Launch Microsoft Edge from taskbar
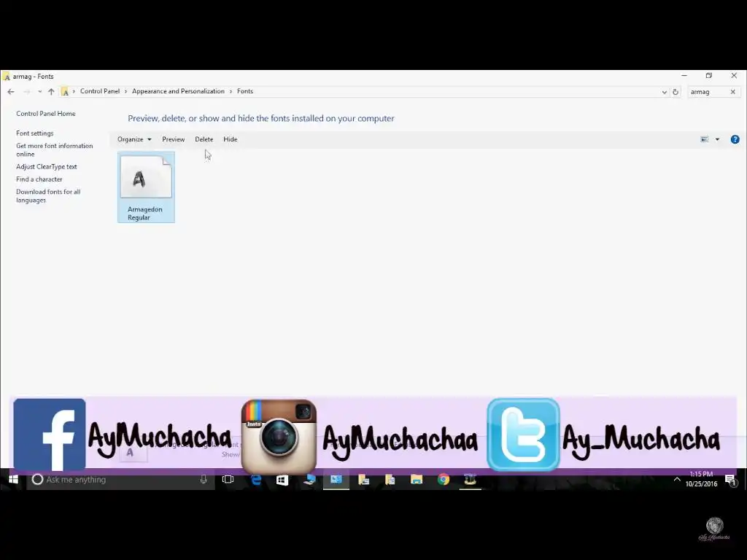This screenshot has height=560, width=747. click(x=256, y=480)
